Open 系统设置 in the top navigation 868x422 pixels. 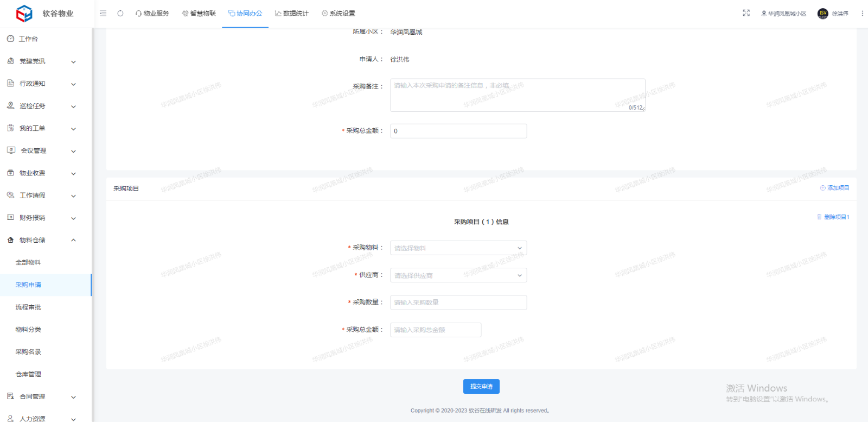coord(339,14)
